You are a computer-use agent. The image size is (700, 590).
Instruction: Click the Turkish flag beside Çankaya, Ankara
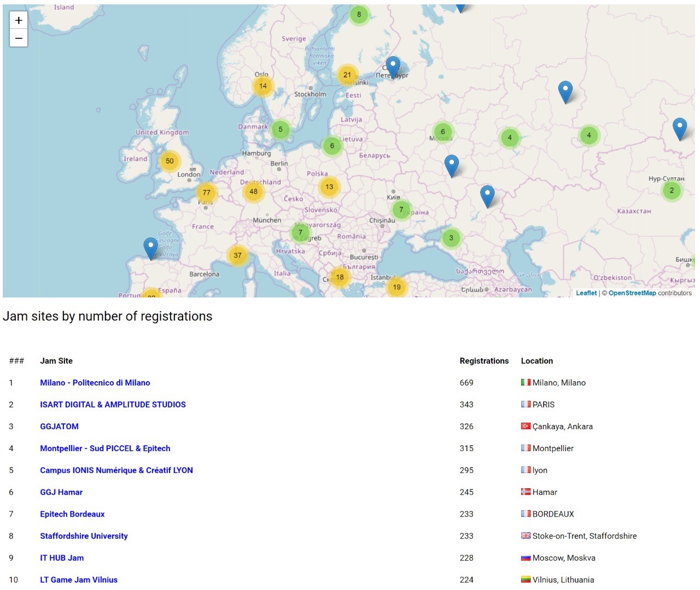pos(526,426)
